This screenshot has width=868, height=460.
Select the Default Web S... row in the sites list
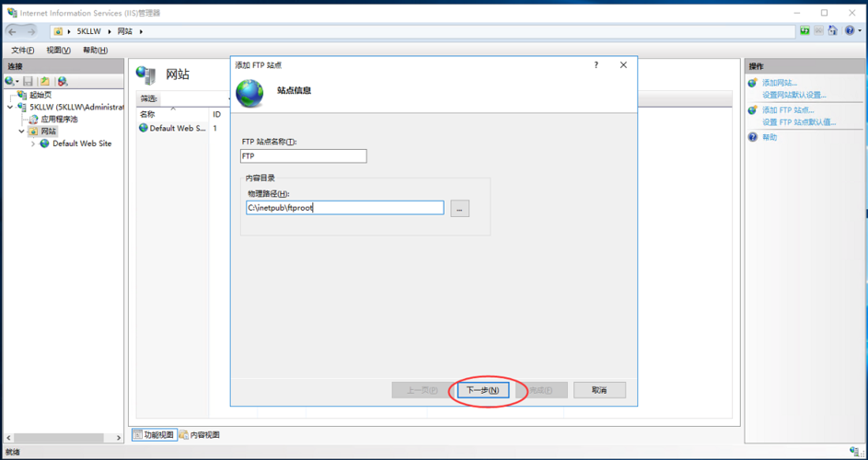[173, 128]
